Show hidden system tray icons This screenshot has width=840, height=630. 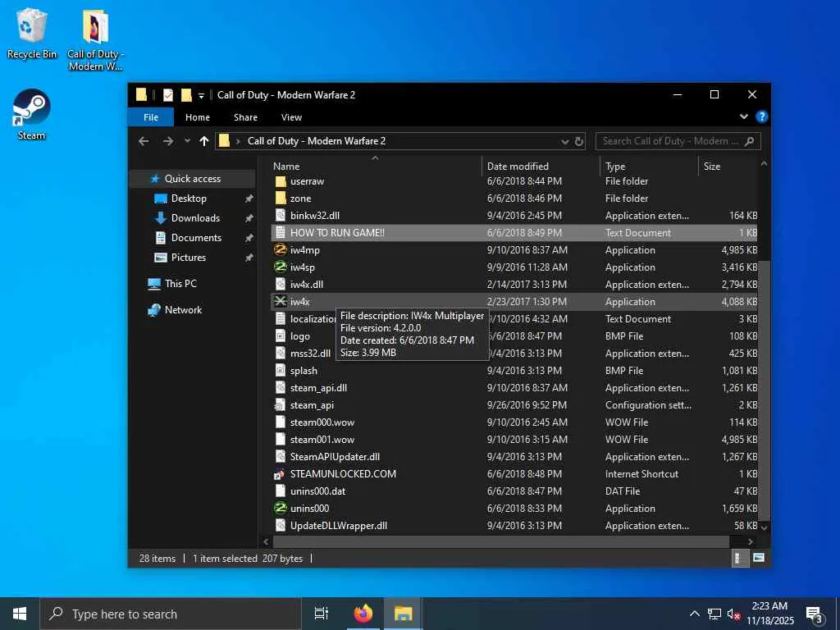694,614
